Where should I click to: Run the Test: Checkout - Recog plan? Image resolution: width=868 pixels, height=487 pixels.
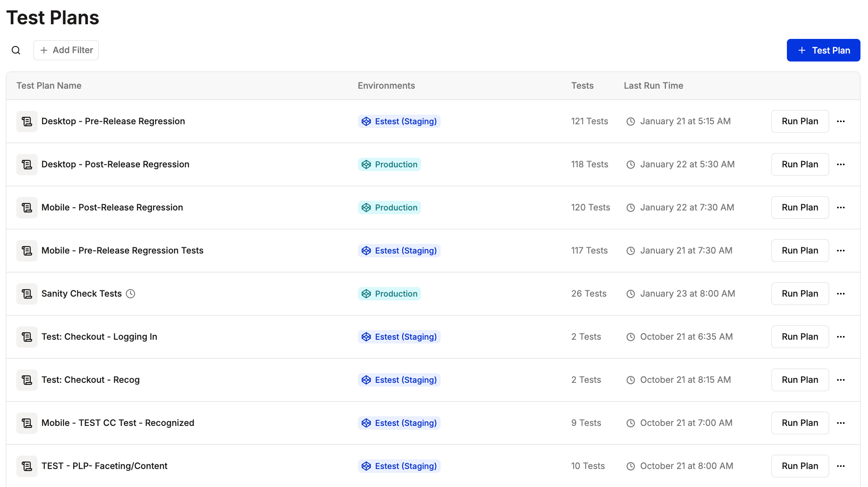pos(800,380)
